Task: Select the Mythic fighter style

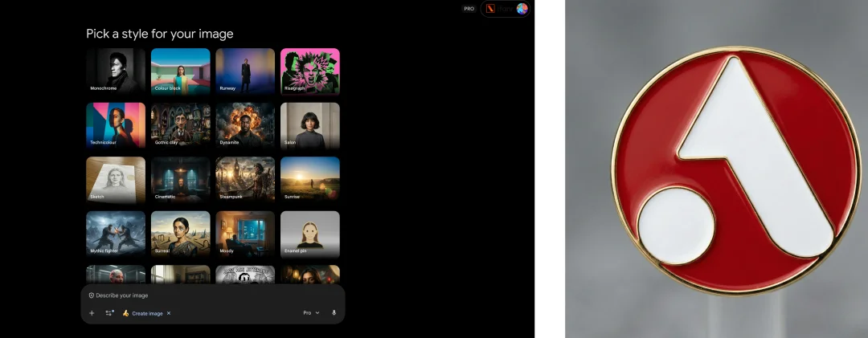Action: point(116,234)
